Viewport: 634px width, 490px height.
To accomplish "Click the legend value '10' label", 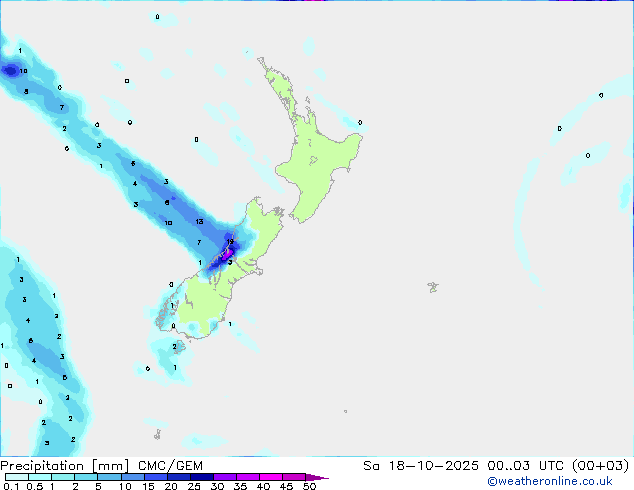I will (x=125, y=486).
